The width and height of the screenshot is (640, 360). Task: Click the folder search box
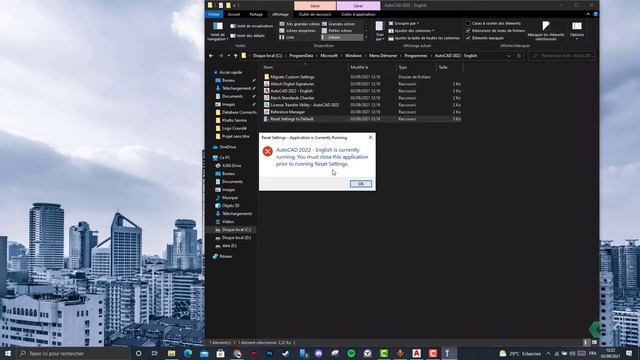pos(562,56)
